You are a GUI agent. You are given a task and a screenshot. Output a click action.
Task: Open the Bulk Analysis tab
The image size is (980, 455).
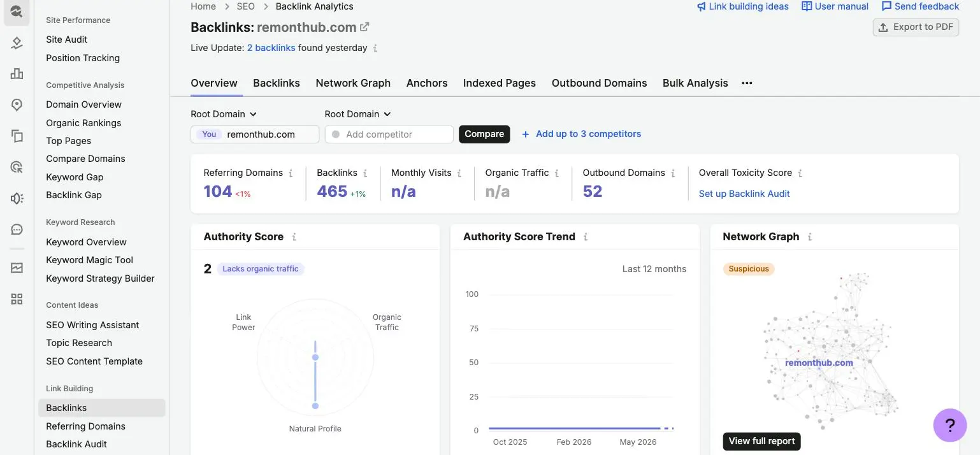695,83
